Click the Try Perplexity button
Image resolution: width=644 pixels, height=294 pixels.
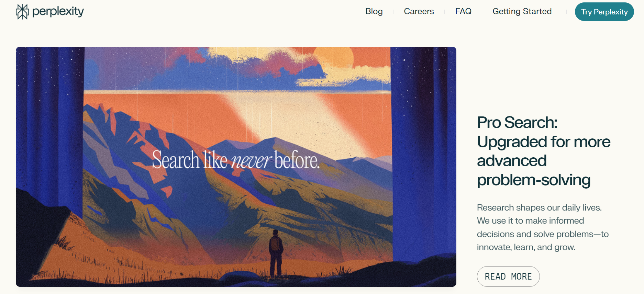604,12
